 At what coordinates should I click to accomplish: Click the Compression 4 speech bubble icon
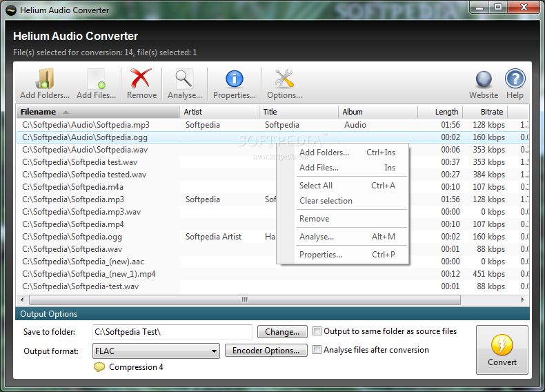click(x=99, y=367)
